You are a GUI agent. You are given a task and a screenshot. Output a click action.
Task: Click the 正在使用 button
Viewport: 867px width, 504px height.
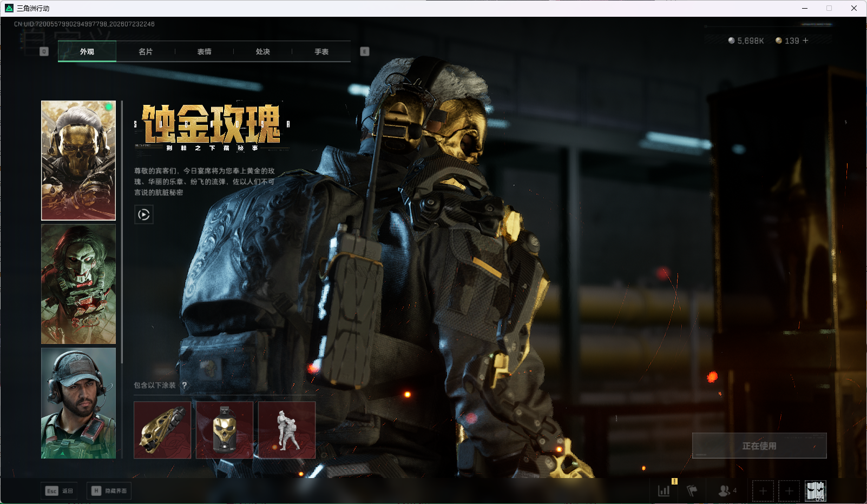coord(759,446)
